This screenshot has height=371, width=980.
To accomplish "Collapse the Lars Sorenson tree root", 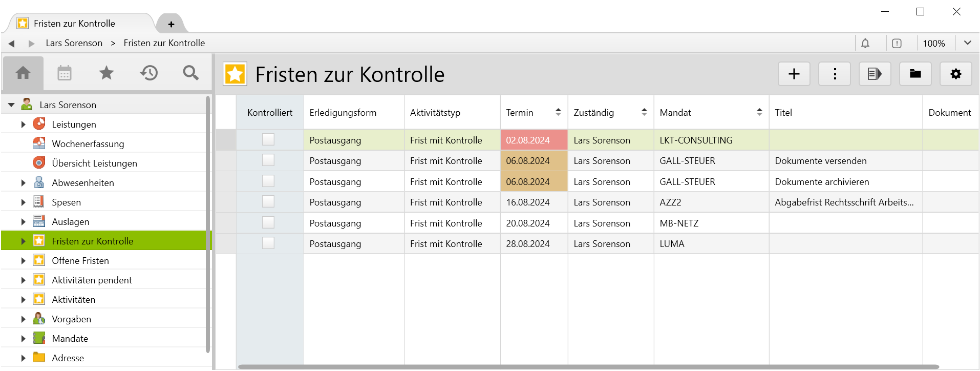I will coord(11,105).
